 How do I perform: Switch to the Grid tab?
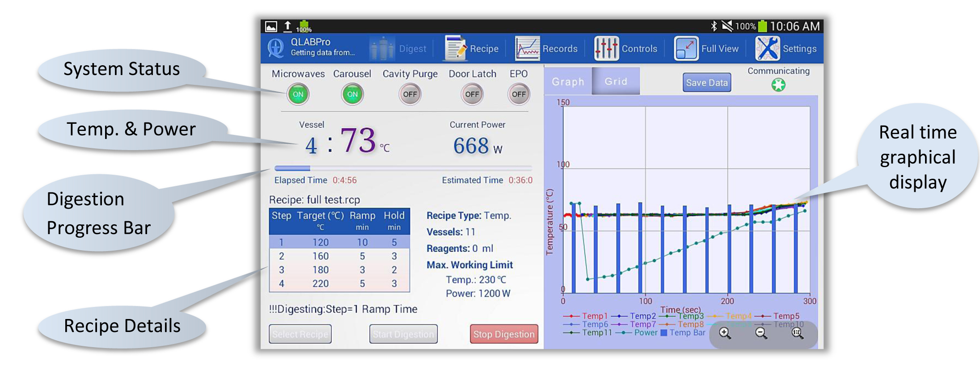coord(616,81)
